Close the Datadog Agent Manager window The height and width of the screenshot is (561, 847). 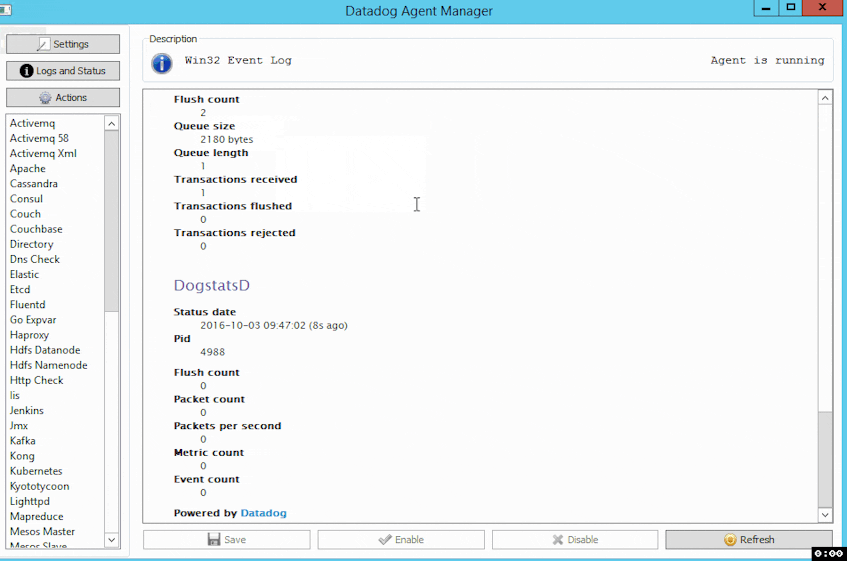[x=823, y=8]
